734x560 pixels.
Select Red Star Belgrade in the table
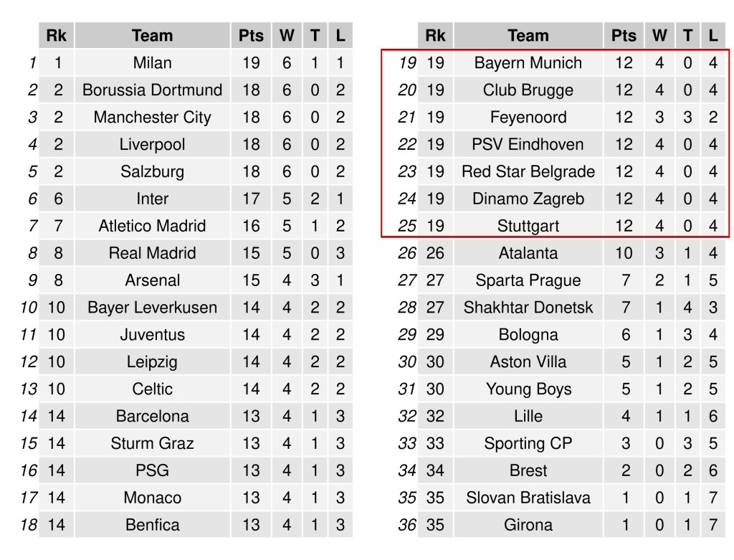(528, 172)
